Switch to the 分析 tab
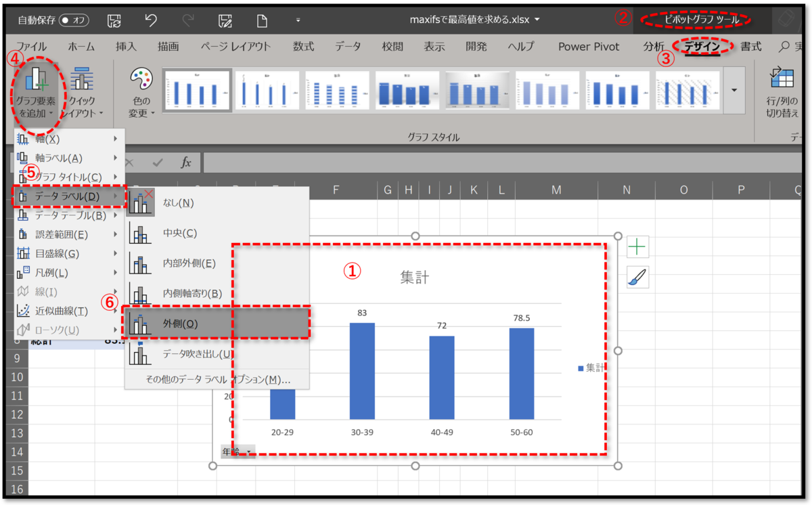Viewport: 812px width, 505px height. tap(654, 47)
